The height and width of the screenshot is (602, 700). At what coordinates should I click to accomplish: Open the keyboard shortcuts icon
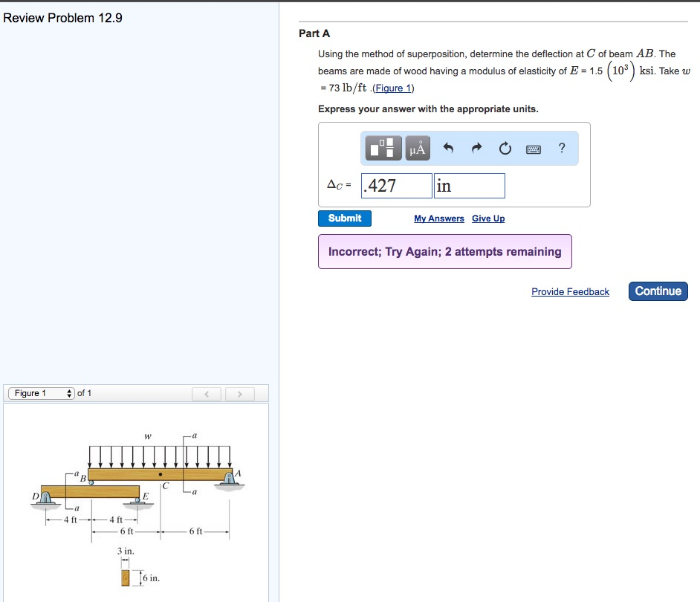(533, 148)
